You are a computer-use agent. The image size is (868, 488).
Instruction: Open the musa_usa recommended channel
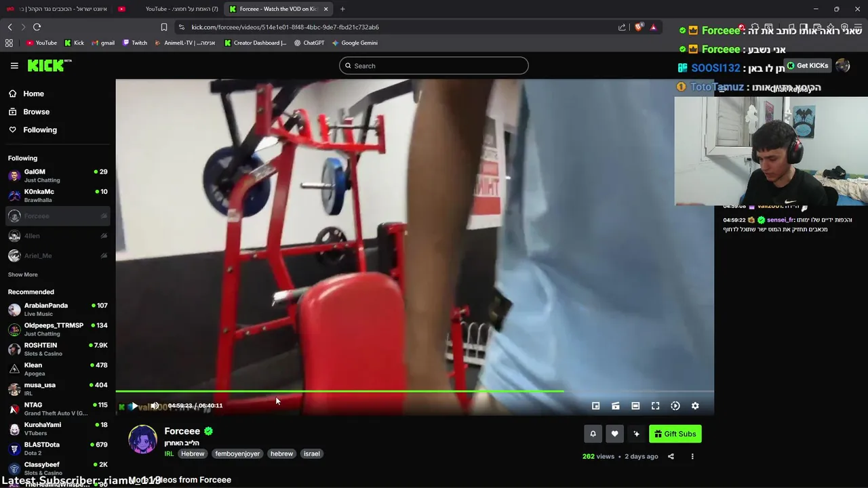[58, 388]
